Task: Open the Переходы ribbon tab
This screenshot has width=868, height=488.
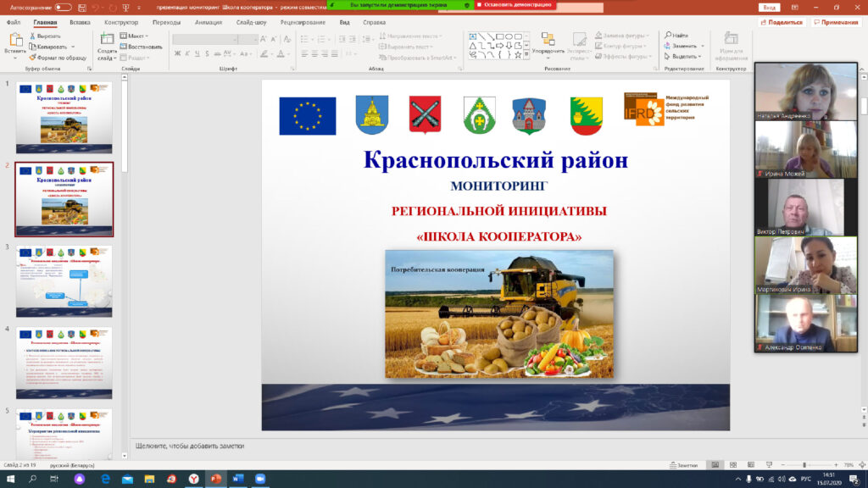Action: (x=167, y=22)
